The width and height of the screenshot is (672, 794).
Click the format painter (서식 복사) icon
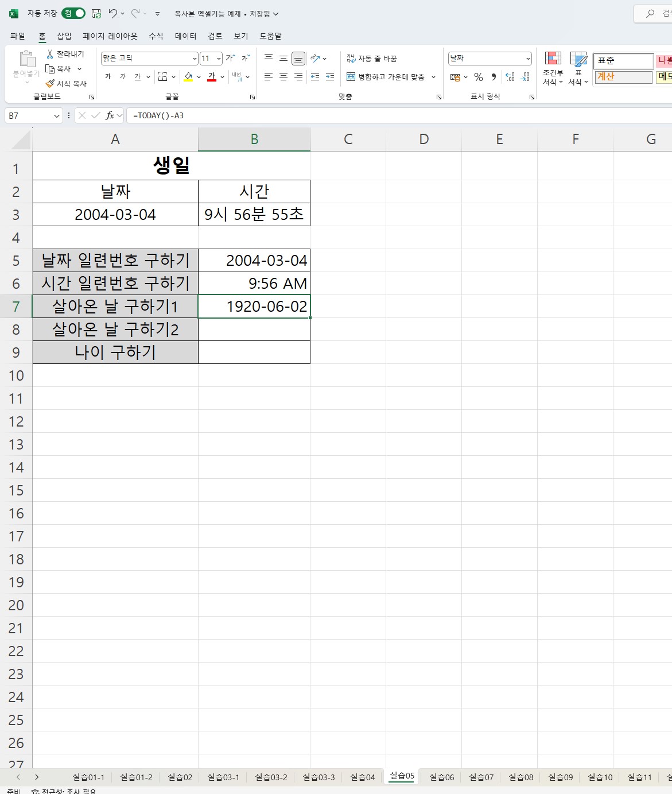(x=51, y=84)
